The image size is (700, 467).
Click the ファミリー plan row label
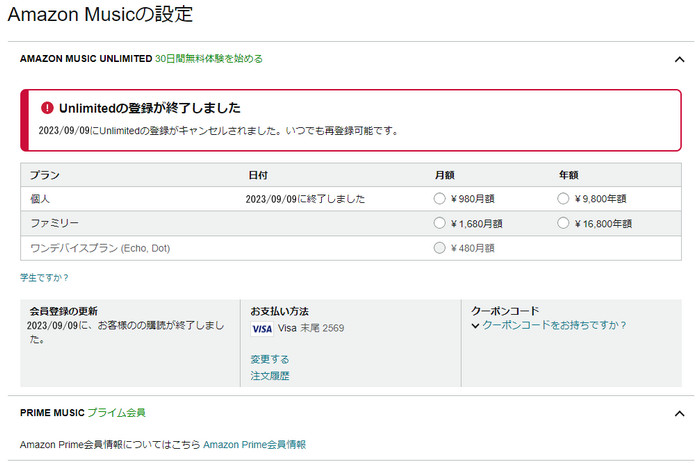(x=54, y=223)
